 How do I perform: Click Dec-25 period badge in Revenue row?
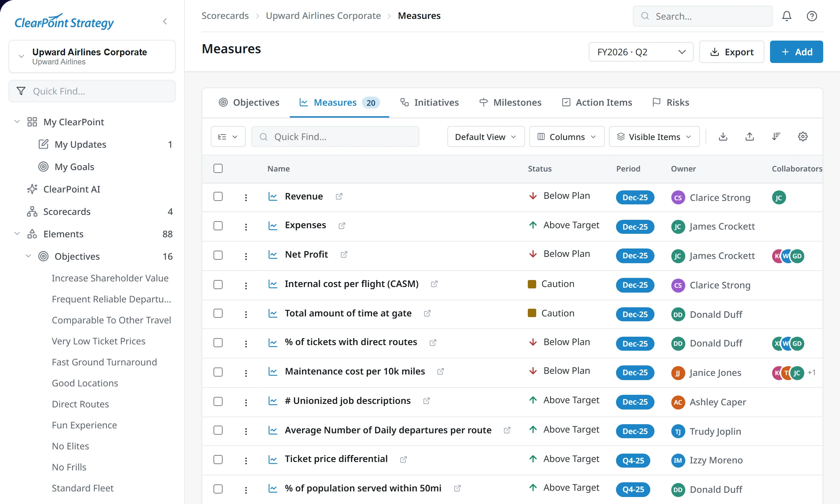click(635, 198)
